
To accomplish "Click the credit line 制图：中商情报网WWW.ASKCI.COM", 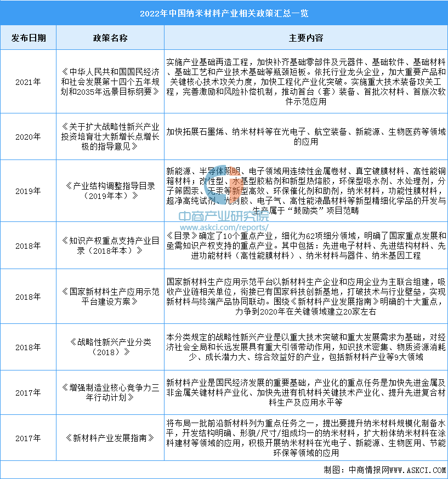I will 385,470.
